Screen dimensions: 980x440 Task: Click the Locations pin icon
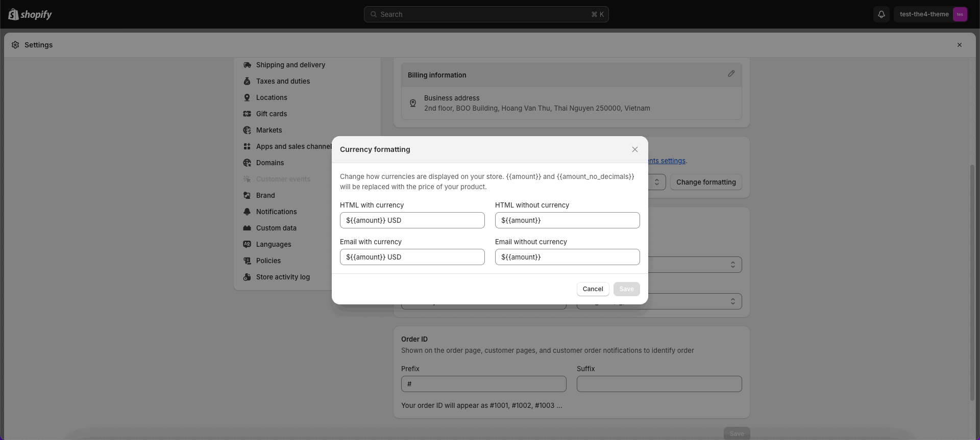coord(247,97)
